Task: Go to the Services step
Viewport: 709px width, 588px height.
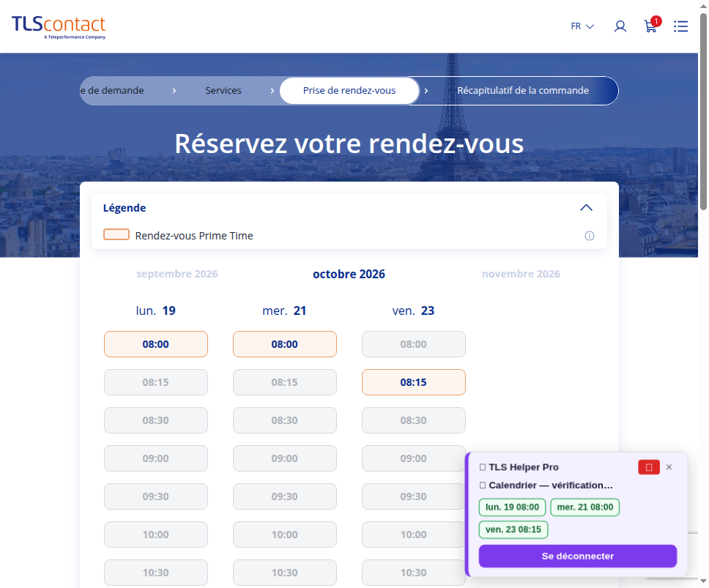Action: (223, 90)
